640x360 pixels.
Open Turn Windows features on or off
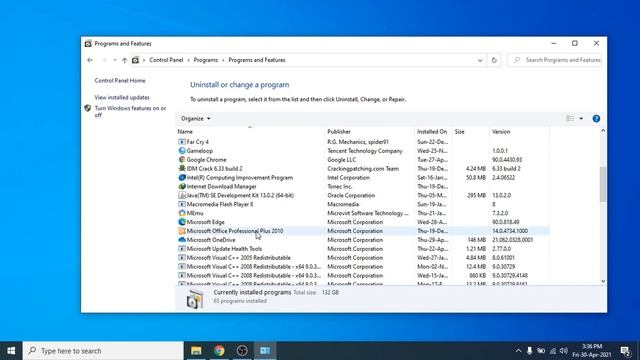pos(130,111)
